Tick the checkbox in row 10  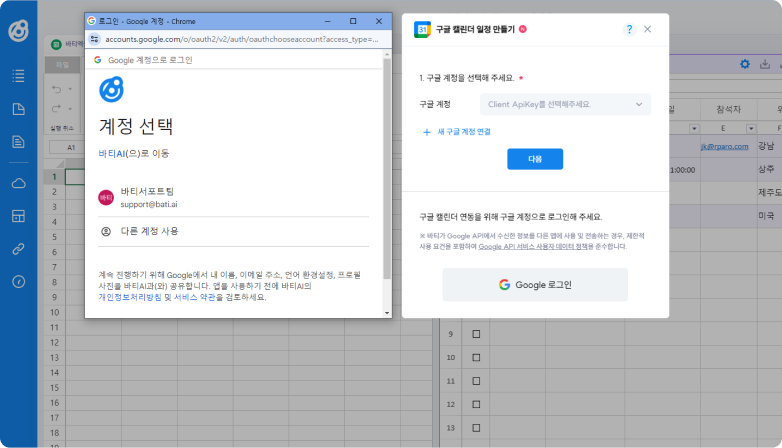(x=476, y=357)
